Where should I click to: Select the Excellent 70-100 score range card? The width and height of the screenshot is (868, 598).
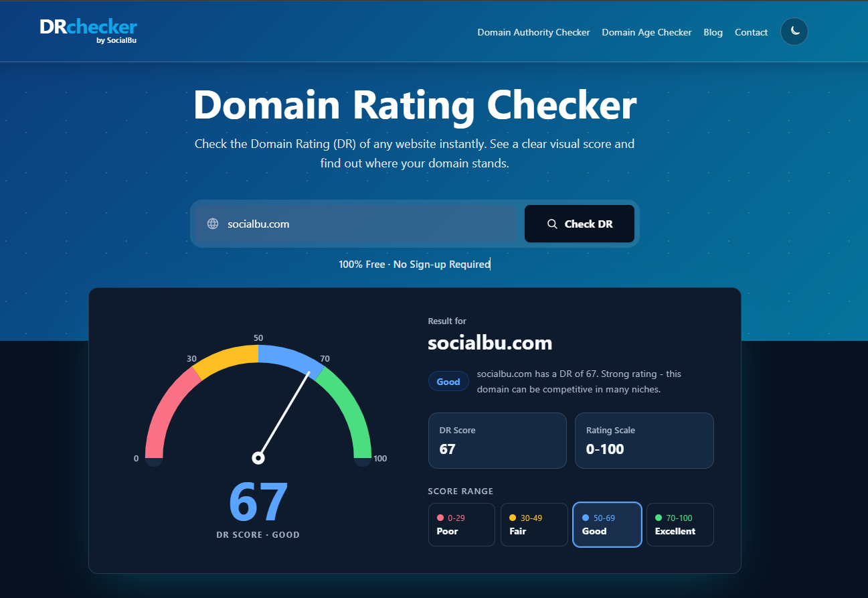coord(680,524)
